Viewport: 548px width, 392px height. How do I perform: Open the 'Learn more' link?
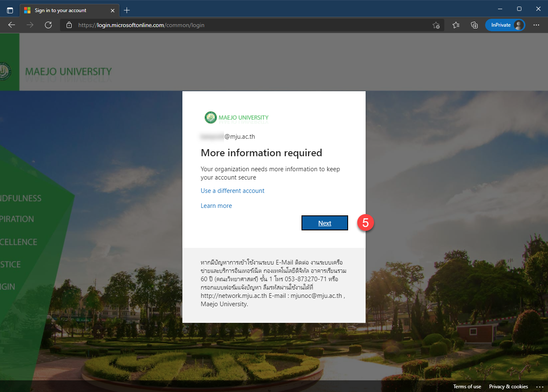[216, 206]
